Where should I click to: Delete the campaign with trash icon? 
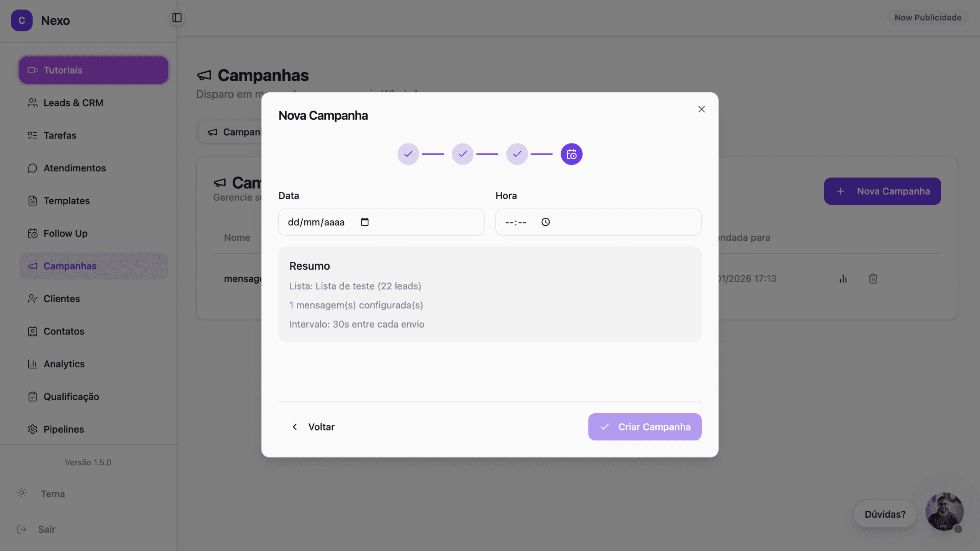click(x=873, y=279)
